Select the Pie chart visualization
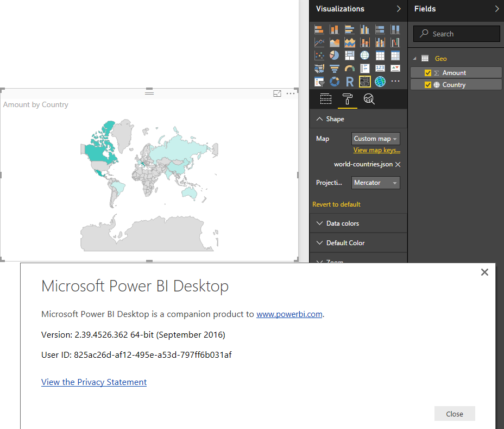The width and height of the screenshot is (504, 429). tap(335, 55)
